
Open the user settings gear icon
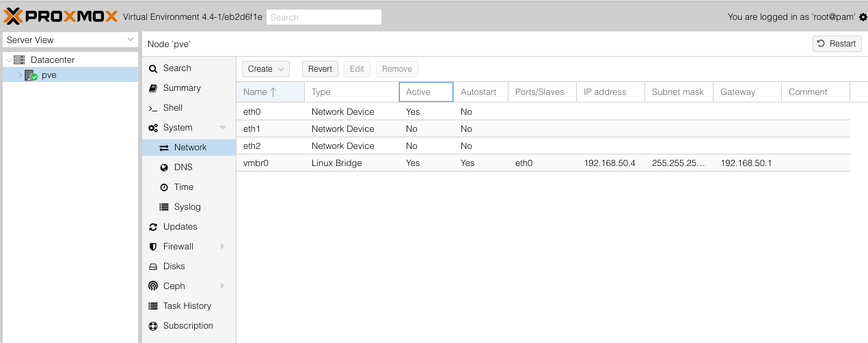tap(863, 17)
